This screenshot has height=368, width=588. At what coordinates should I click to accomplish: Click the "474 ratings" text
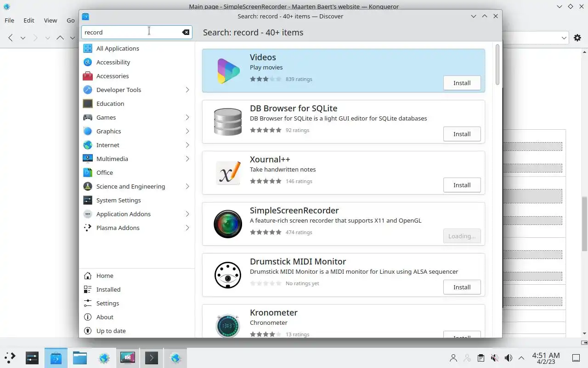click(x=299, y=232)
